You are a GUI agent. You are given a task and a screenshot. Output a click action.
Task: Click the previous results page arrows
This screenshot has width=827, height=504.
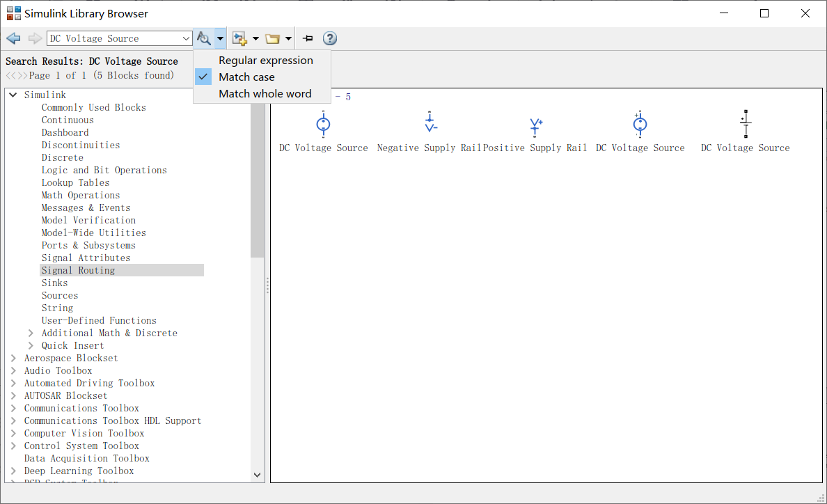tap(11, 76)
